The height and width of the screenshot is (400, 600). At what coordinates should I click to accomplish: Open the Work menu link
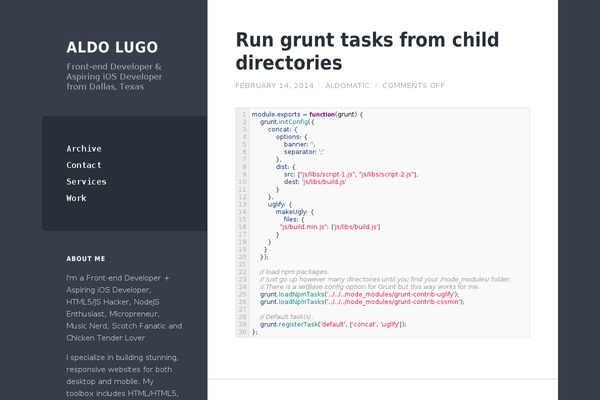coord(76,198)
